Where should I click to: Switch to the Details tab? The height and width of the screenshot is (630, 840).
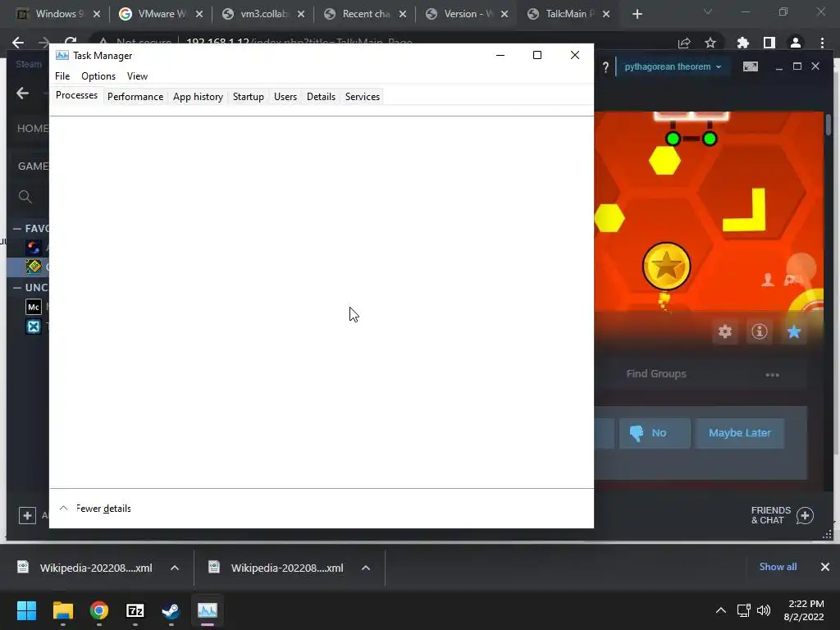coord(321,97)
